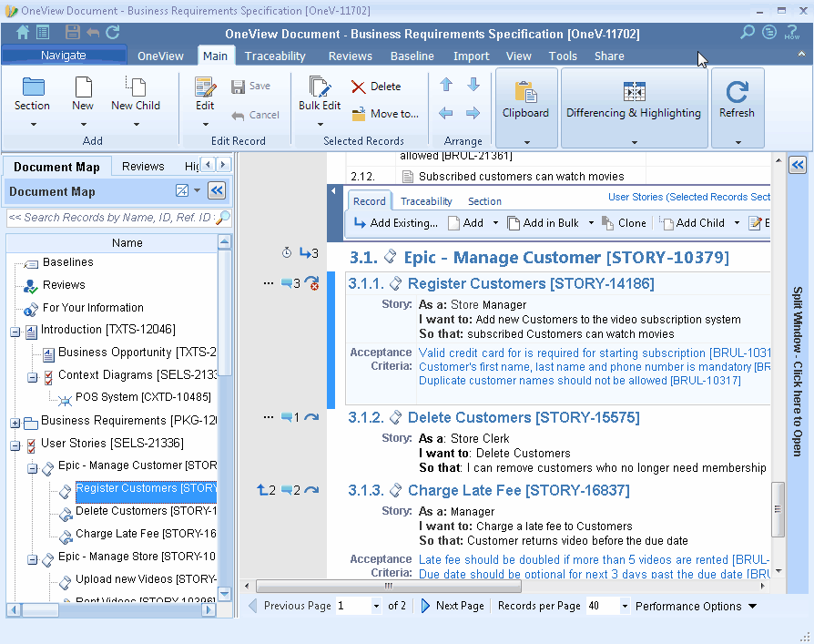Click the refresh icon in quick toolbar

pos(113,33)
